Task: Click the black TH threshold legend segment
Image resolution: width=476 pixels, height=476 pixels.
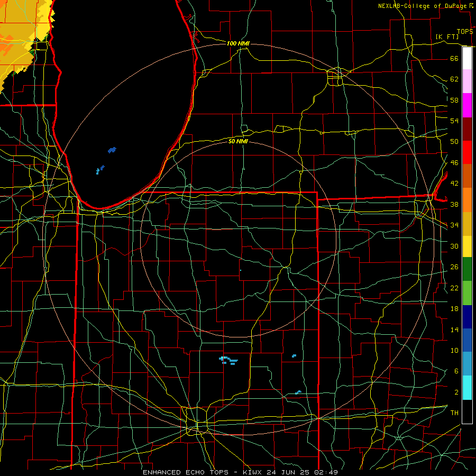Action: 467,411
